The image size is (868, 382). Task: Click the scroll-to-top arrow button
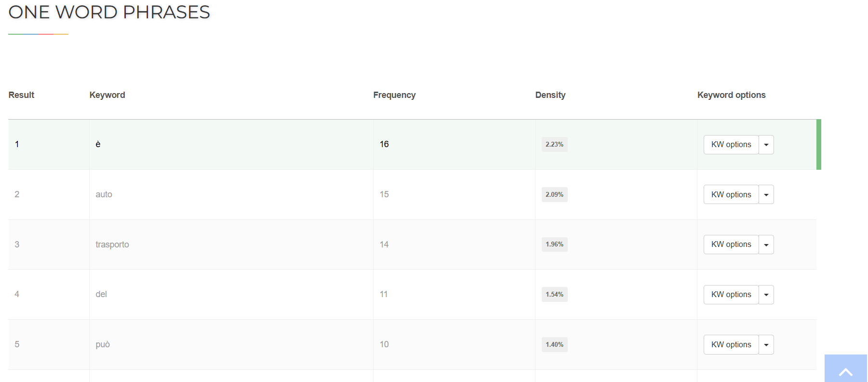(x=845, y=370)
